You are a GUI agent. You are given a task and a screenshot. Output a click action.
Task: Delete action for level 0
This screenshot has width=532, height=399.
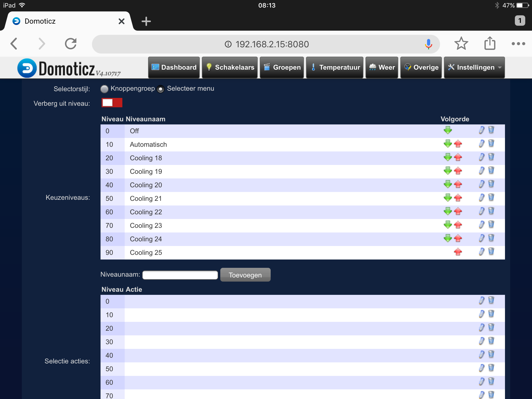click(491, 301)
